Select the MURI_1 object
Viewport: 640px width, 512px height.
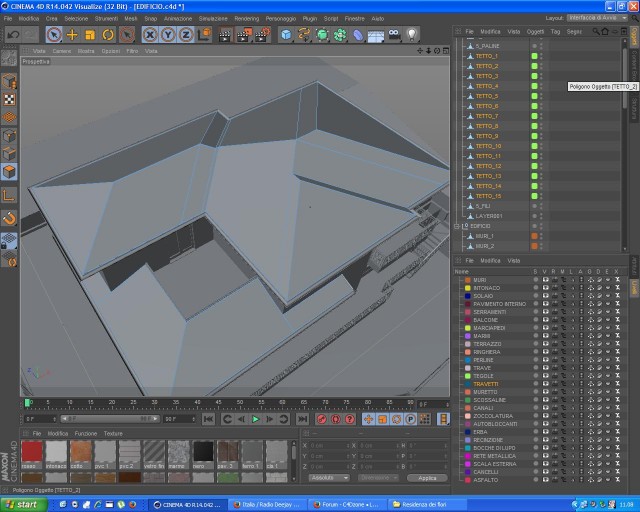tap(484, 236)
